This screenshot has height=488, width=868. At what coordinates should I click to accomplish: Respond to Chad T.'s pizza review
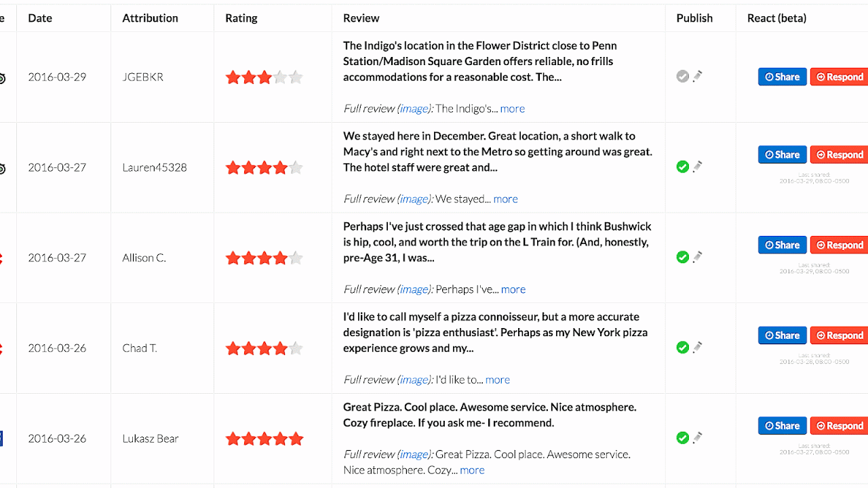point(840,335)
